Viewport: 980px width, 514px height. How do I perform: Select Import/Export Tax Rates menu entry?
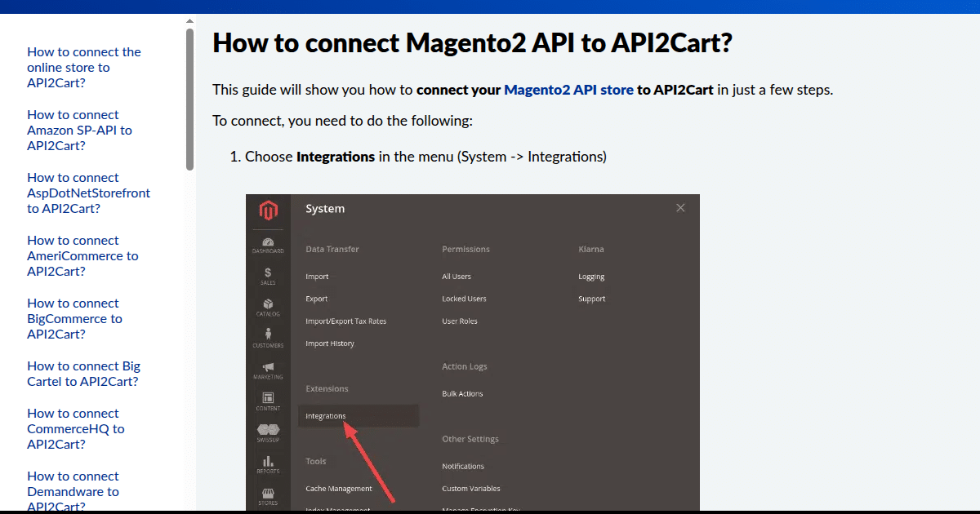pyautogui.click(x=346, y=321)
